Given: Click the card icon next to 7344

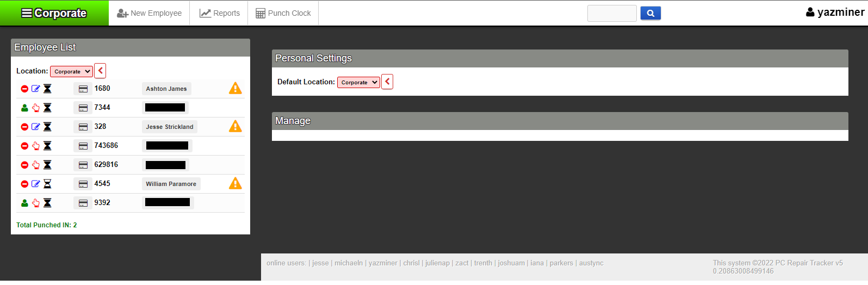Looking at the screenshot, I should (x=83, y=108).
